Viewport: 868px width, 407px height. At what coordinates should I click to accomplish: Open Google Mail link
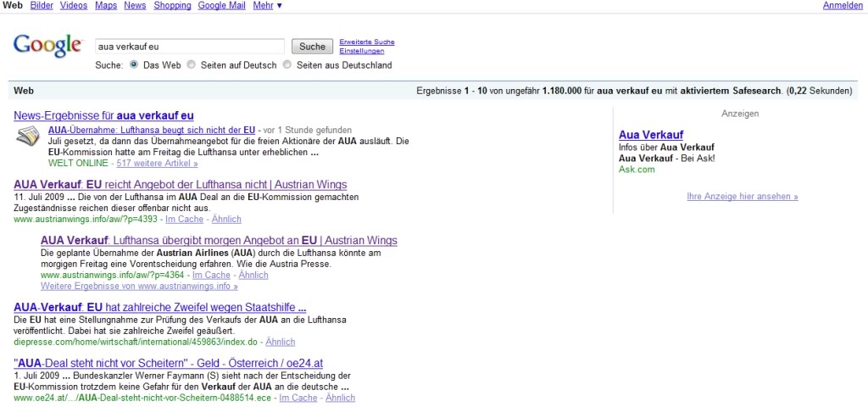click(221, 6)
